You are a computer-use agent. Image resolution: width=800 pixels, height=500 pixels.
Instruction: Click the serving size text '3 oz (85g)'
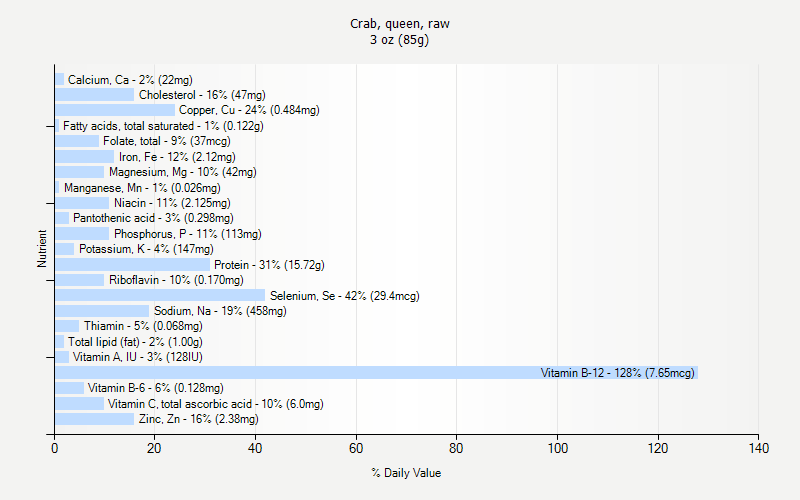pos(399,40)
